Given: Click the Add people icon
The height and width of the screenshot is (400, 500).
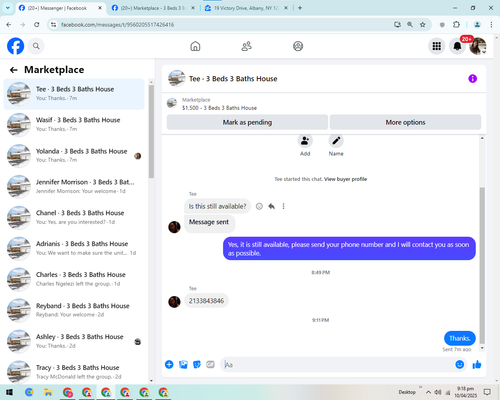Looking at the screenshot, I should 305,141.
